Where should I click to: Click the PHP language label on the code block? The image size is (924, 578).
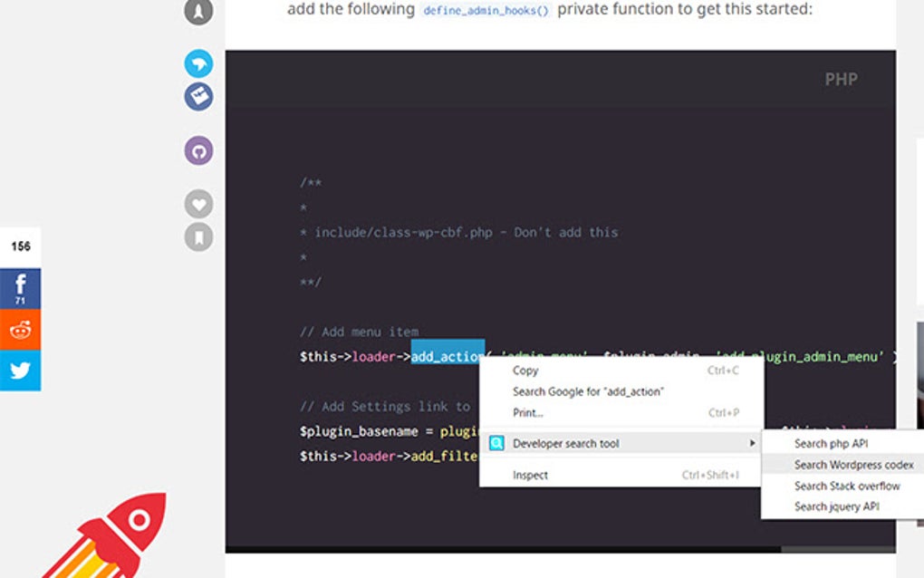(x=841, y=79)
